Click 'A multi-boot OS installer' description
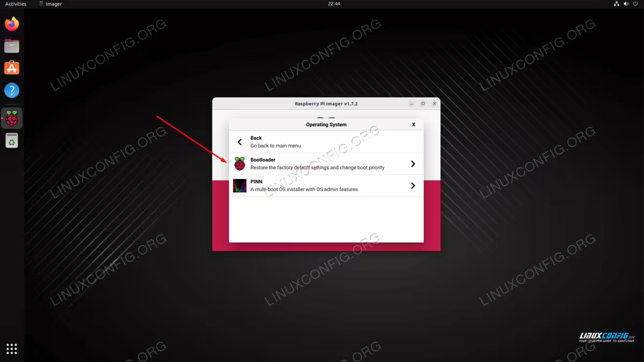 [x=304, y=189]
